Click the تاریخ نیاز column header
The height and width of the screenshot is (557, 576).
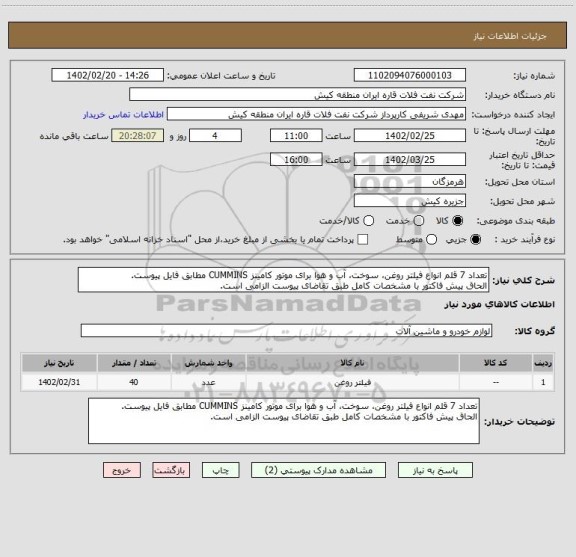(x=59, y=363)
